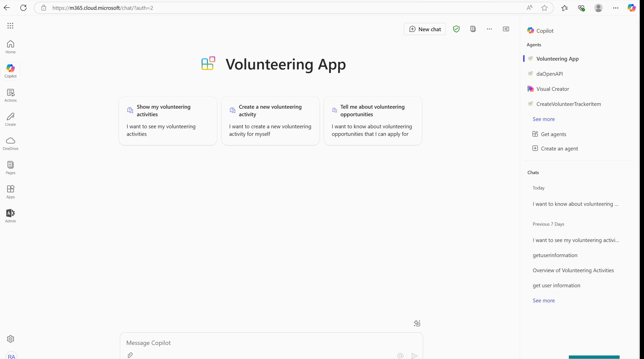Open browser Settings and more menu
This screenshot has width=644, height=359.
[x=615, y=8]
